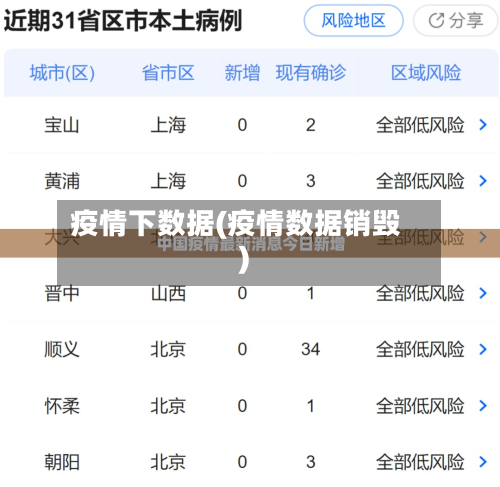Click the city name 怀柔
Viewport: 500px width, 487px height.
[x=62, y=406]
